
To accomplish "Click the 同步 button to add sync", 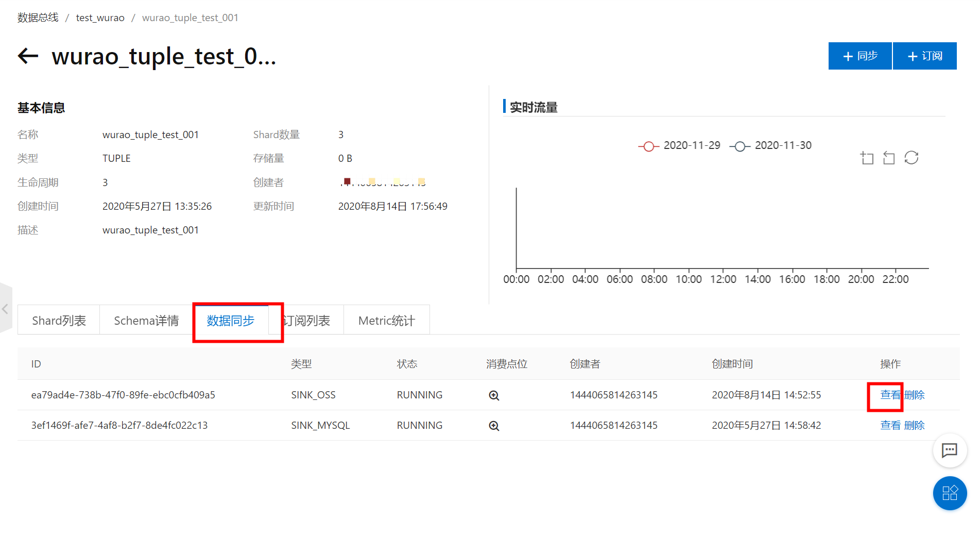I will (x=860, y=56).
